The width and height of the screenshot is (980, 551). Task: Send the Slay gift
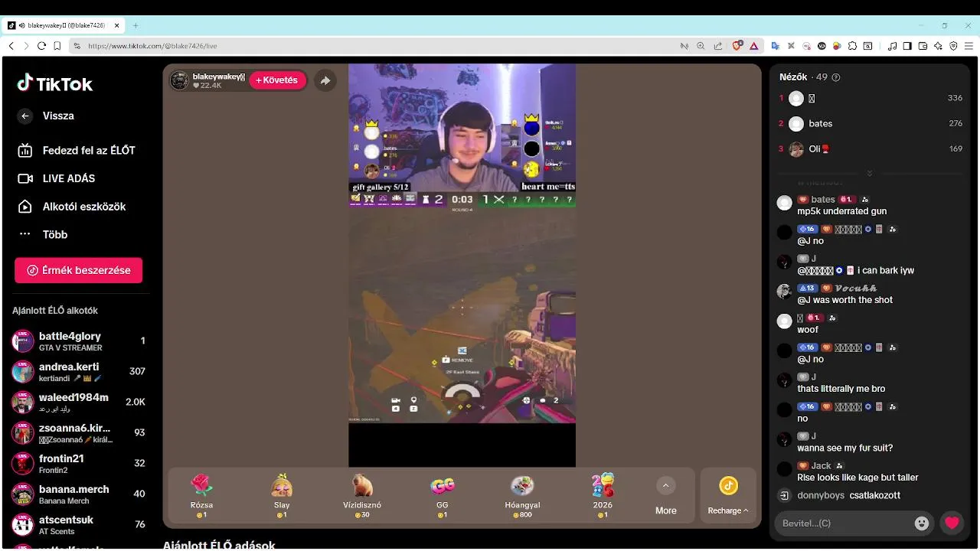(x=282, y=495)
